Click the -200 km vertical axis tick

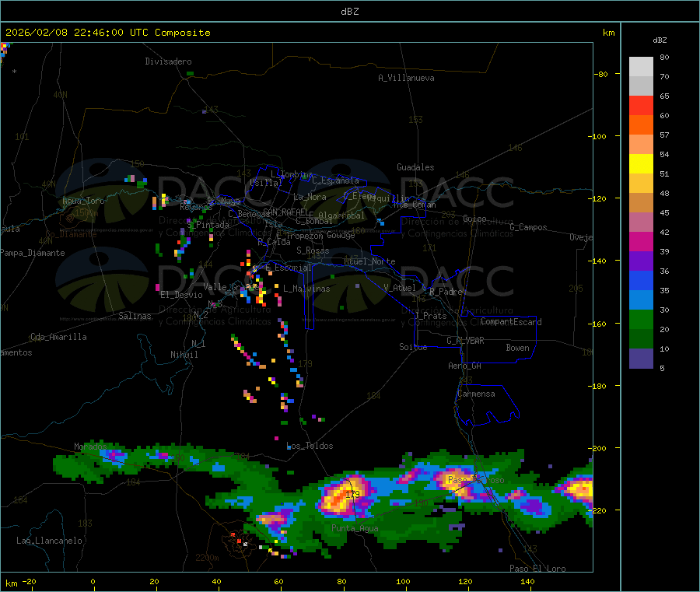click(x=599, y=448)
